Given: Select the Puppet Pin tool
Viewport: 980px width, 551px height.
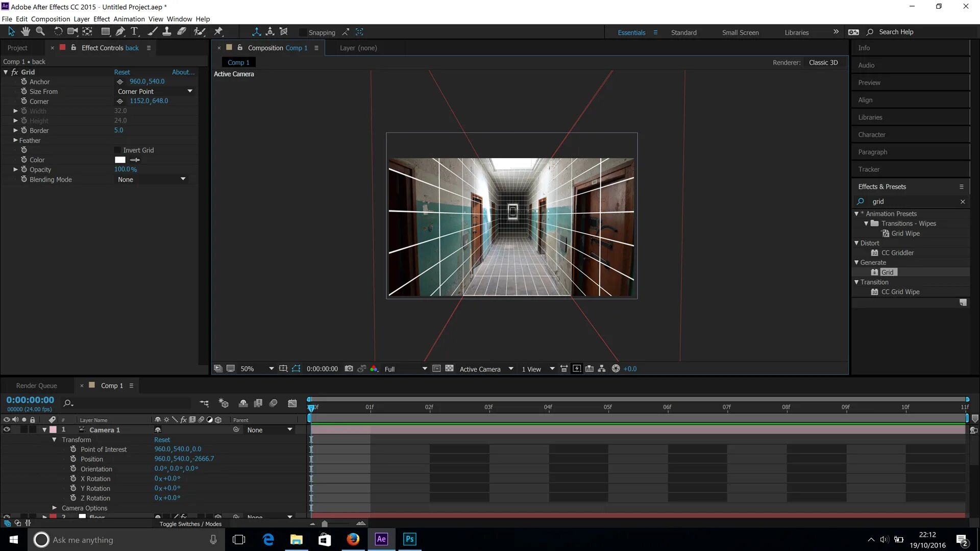Looking at the screenshot, I should [x=218, y=32].
